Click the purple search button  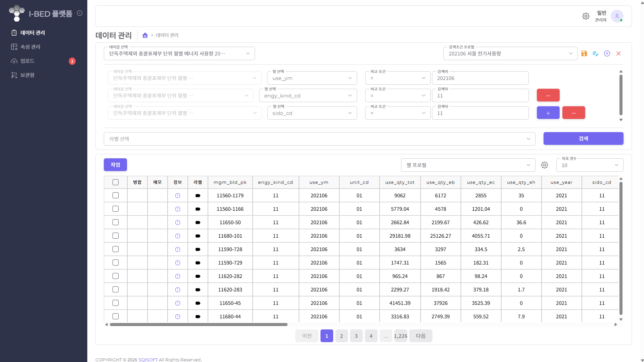click(583, 138)
